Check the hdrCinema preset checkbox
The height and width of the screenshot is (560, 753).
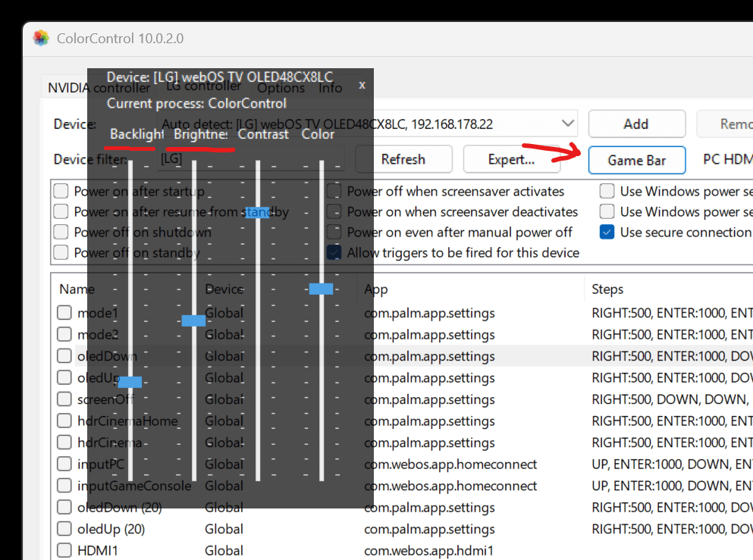64,443
